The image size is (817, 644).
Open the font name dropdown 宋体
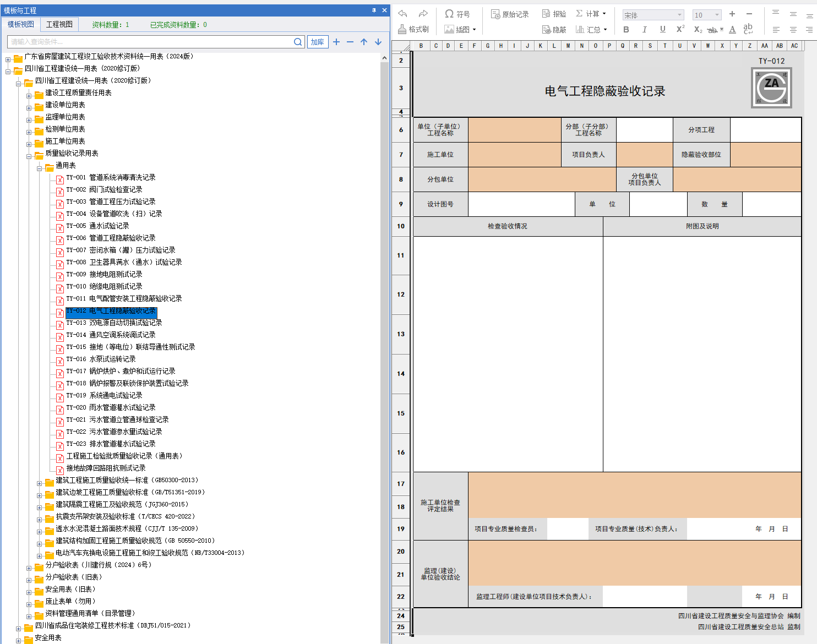[x=653, y=15]
